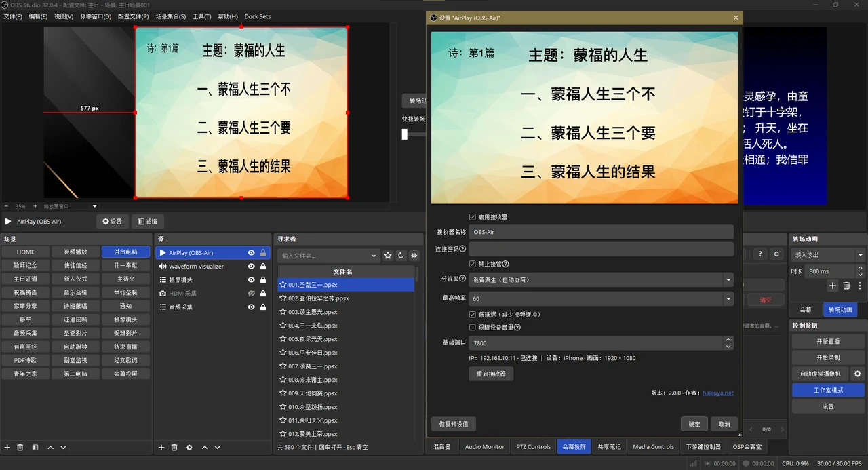
Task: Toggle 低延迟 checkbox
Action: tap(472, 315)
